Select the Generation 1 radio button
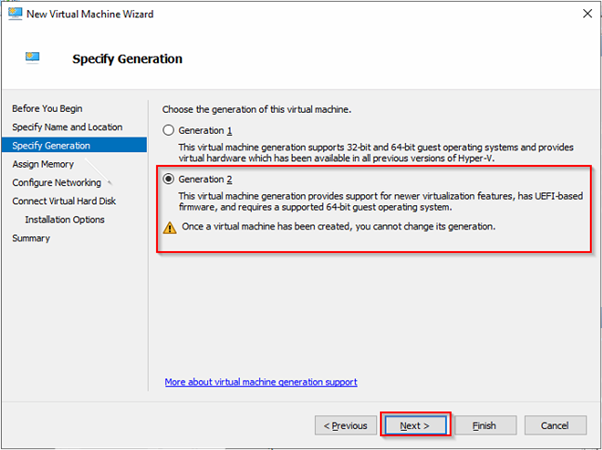 (x=169, y=131)
